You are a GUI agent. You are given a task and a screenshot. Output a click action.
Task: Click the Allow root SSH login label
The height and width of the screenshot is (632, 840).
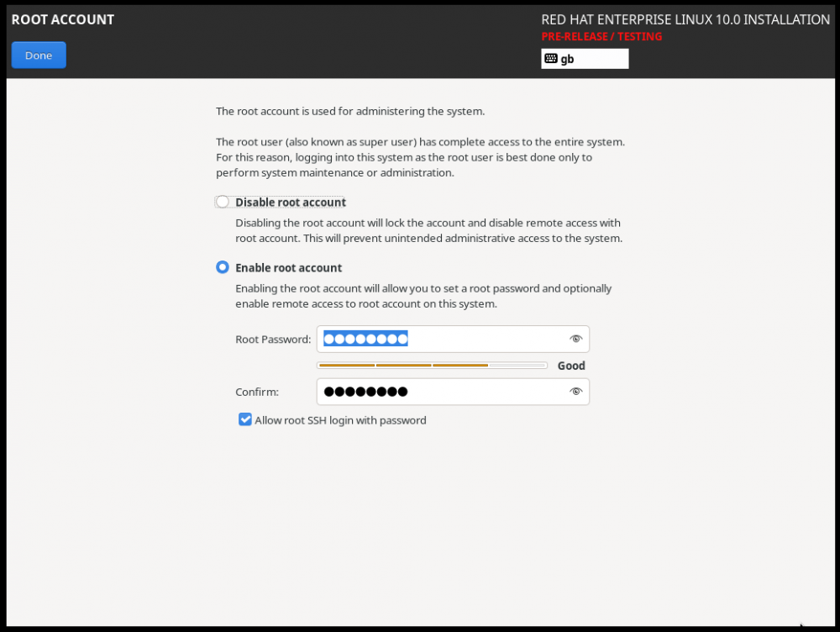[x=340, y=419]
